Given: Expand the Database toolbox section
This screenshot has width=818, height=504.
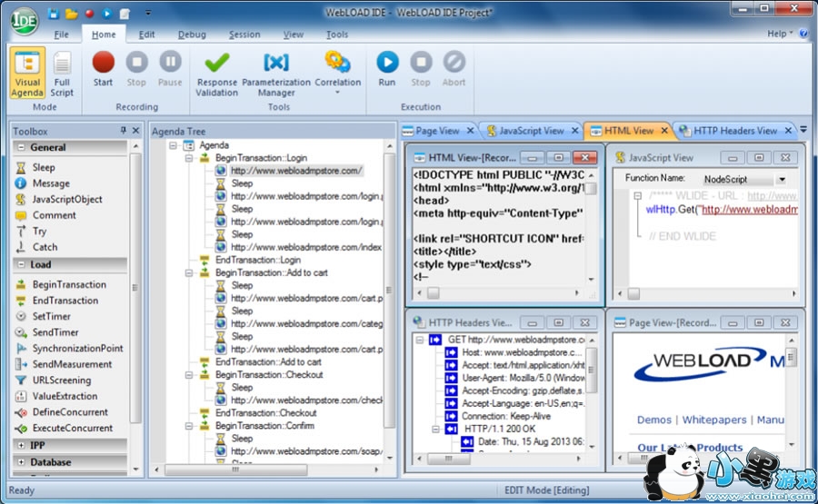Looking at the screenshot, I should [x=21, y=462].
